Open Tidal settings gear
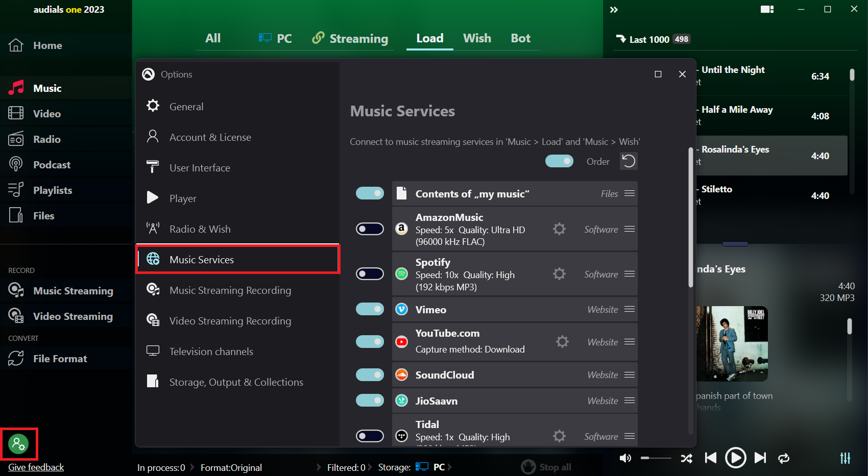Screen dimensions: 868x476 (x=560, y=436)
